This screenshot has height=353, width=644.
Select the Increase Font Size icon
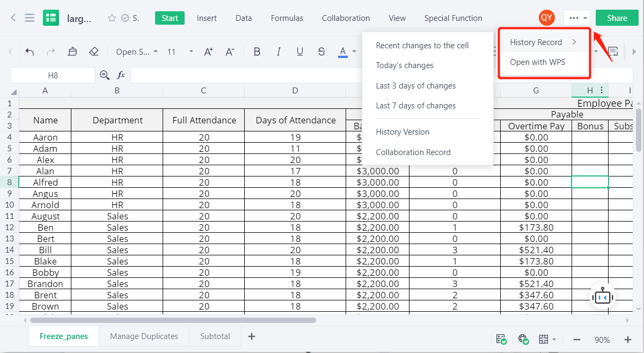click(208, 52)
